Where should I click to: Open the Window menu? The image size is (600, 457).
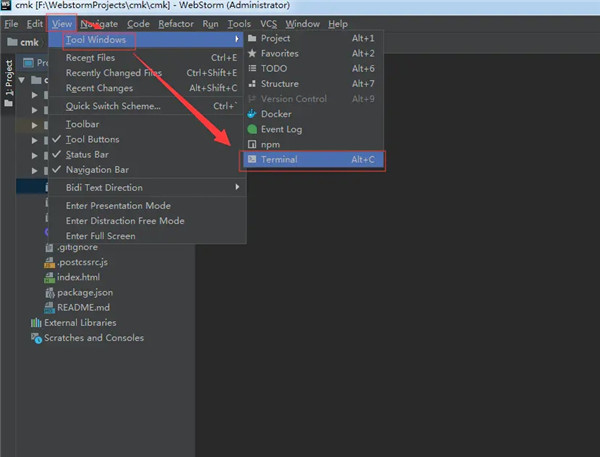pos(302,24)
